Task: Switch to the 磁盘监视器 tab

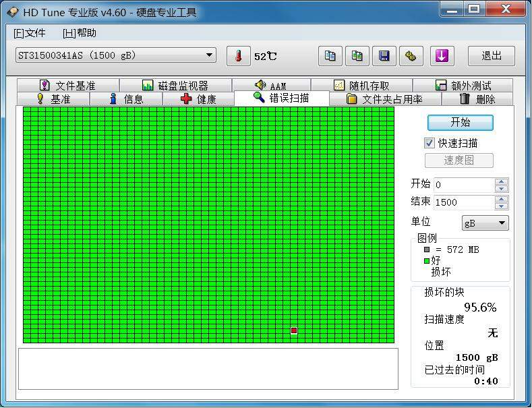Action: click(x=176, y=85)
